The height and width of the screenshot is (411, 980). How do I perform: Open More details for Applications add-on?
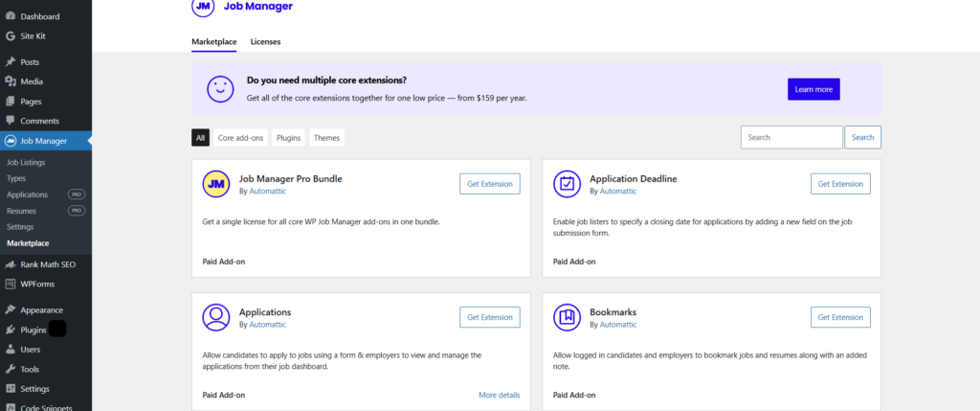tap(500, 395)
